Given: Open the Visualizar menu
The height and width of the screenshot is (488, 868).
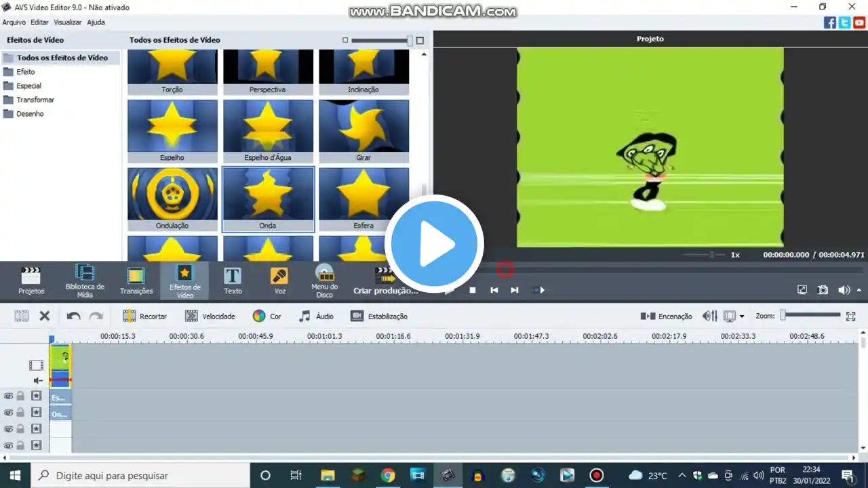Looking at the screenshot, I should point(68,22).
